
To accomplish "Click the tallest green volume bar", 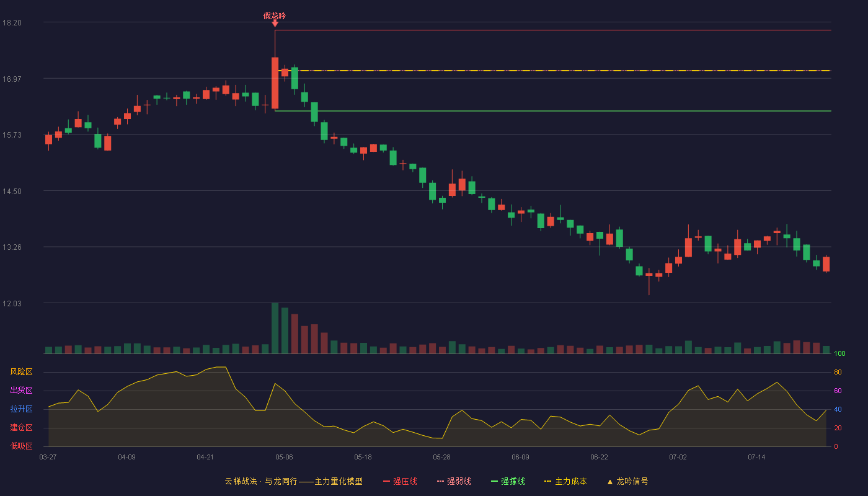I will 275,328.
